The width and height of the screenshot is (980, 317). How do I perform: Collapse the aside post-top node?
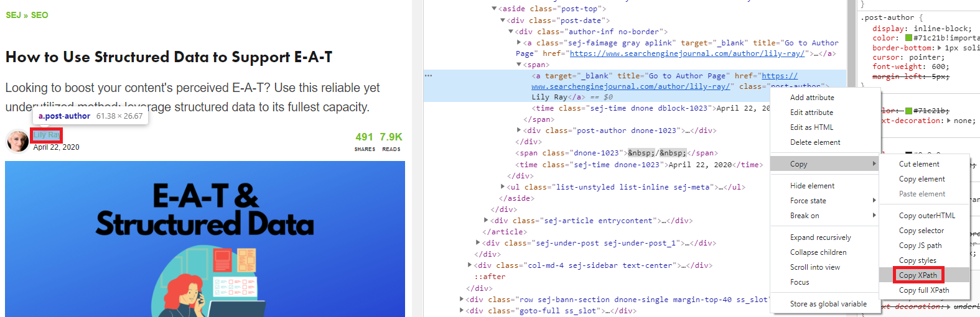494,9
